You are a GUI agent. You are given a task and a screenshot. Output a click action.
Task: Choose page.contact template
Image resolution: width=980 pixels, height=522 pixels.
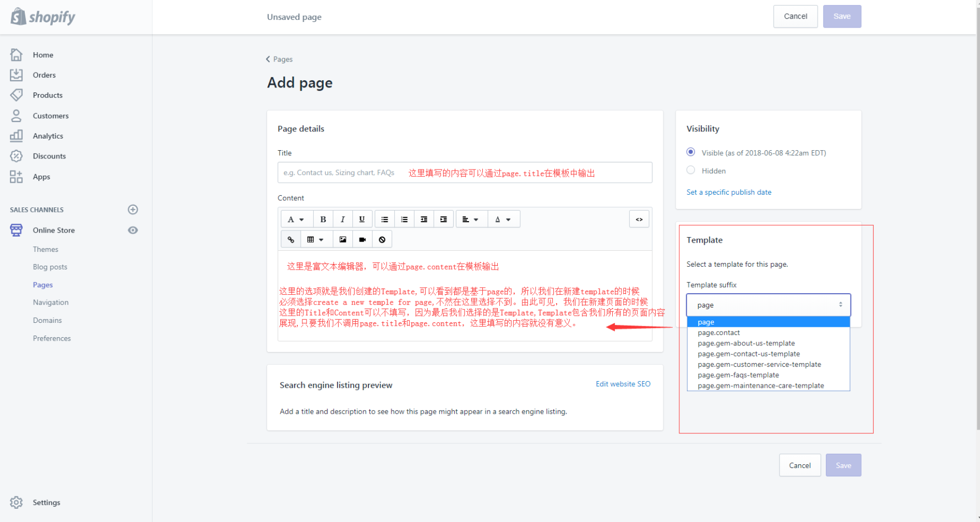click(768, 332)
